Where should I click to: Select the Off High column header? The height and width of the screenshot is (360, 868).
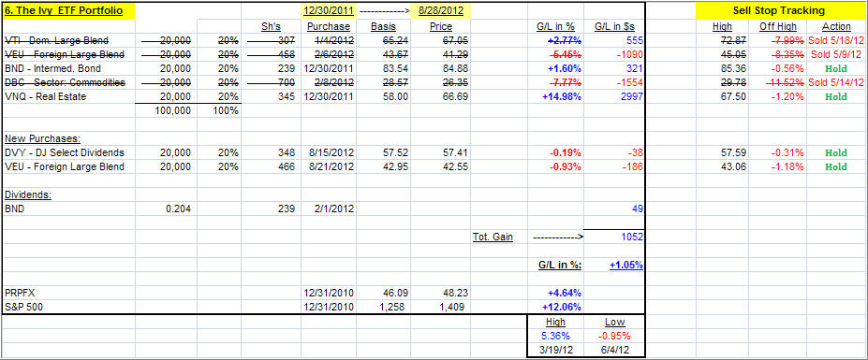tap(778, 26)
